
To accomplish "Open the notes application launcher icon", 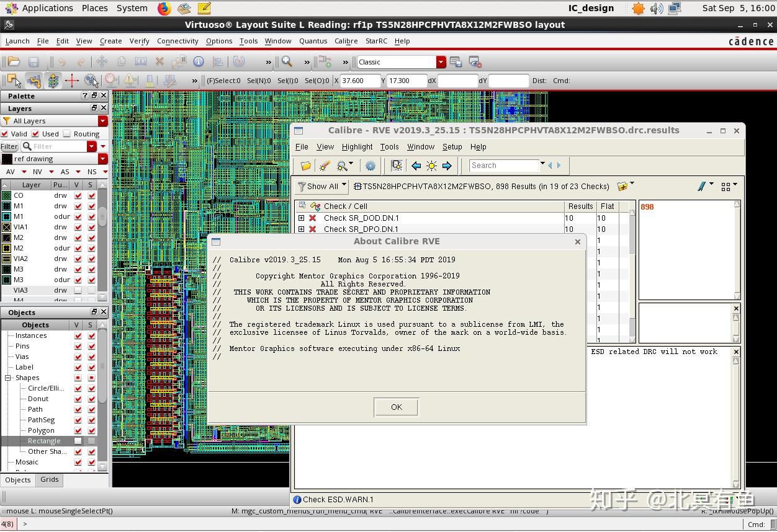I will click(x=204, y=8).
